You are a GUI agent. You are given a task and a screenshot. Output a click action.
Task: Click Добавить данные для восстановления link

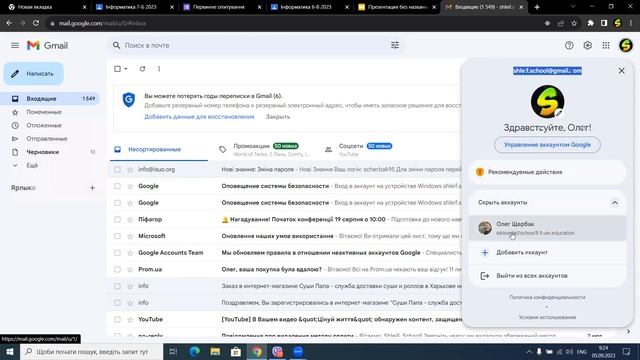click(x=199, y=117)
